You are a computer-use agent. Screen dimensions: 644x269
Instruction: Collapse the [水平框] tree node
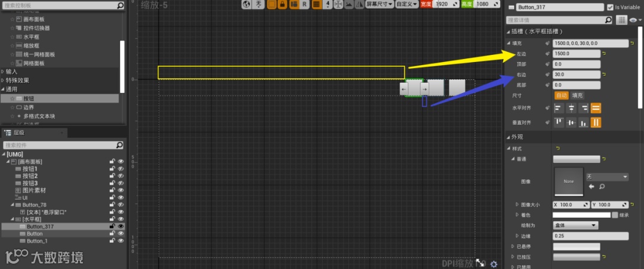coord(13,219)
